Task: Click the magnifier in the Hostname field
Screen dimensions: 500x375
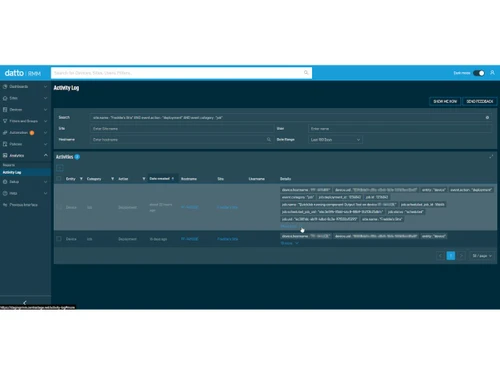Action: pyautogui.click(x=269, y=140)
